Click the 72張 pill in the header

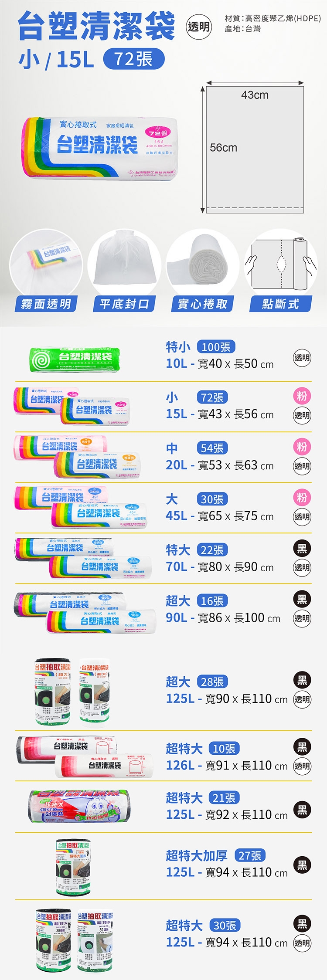pos(134,59)
